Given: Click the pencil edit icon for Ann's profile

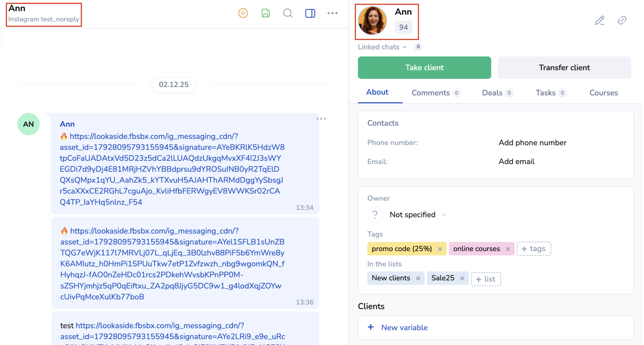Looking at the screenshot, I should (600, 20).
